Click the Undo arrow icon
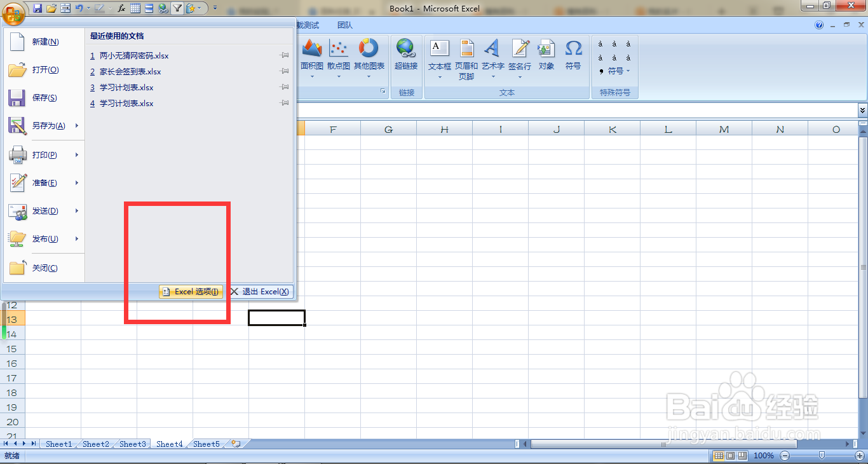This screenshot has width=868, height=464. click(79, 8)
